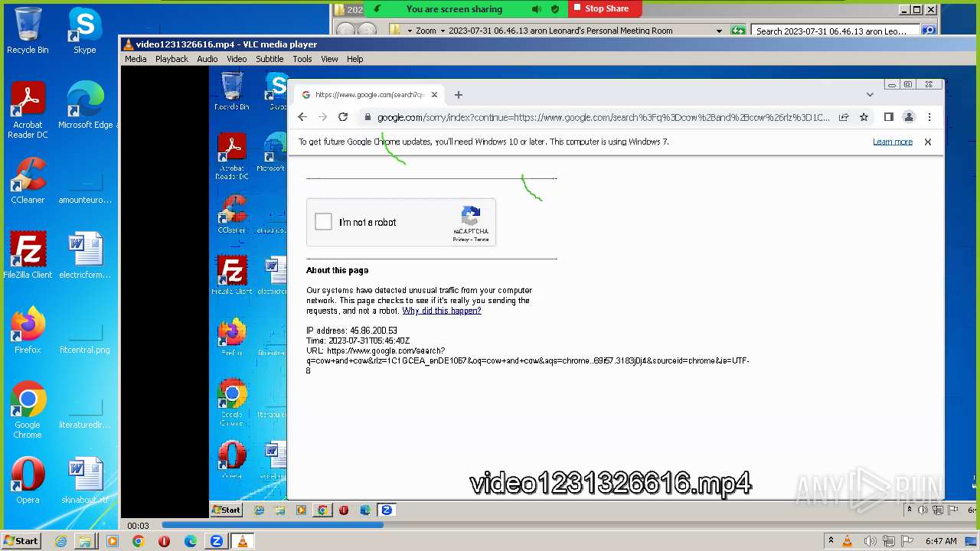Click the 00:03 elapsed time label

(138, 526)
